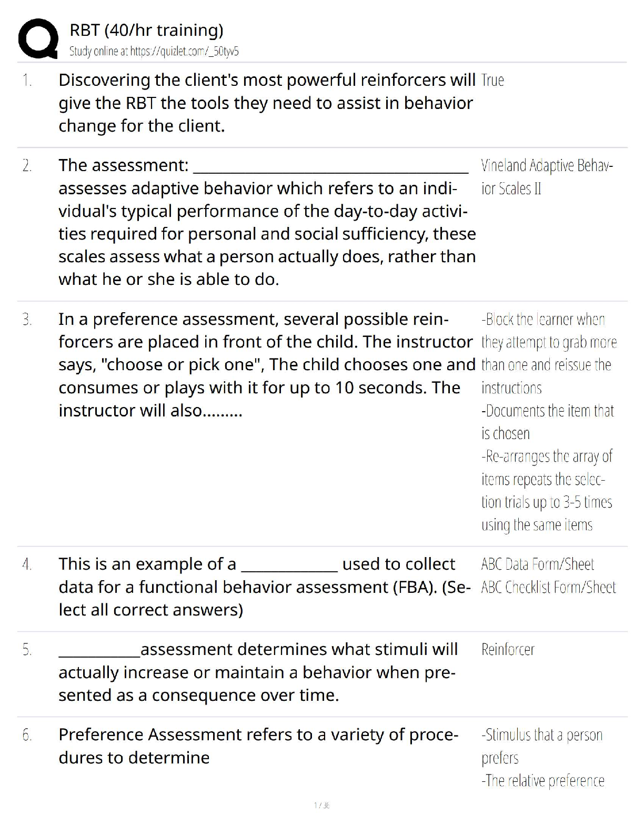Click the page number indicator at bottom
644x834 pixels.
pyautogui.click(x=321, y=805)
